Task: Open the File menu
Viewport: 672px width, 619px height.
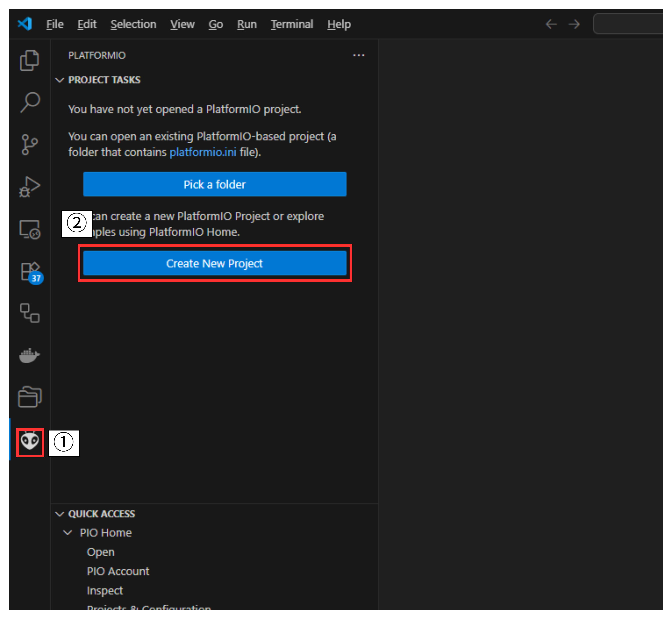Action: pos(55,24)
